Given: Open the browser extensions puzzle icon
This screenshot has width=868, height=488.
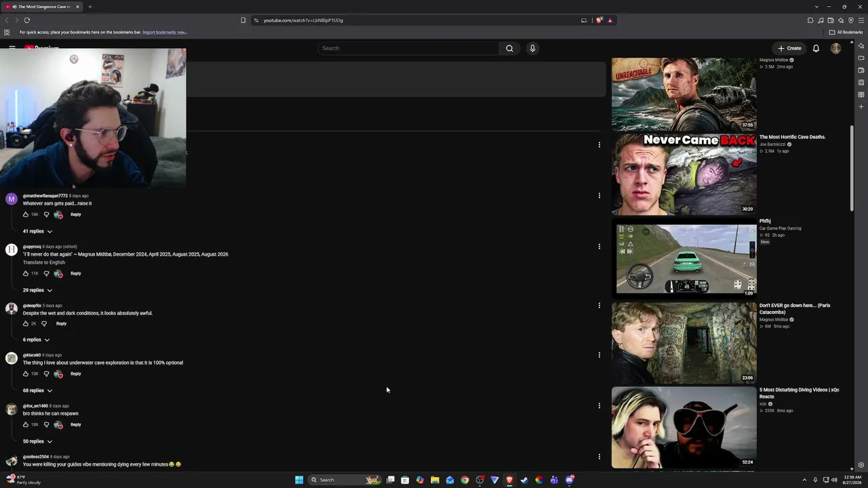Looking at the screenshot, I should 810,20.
